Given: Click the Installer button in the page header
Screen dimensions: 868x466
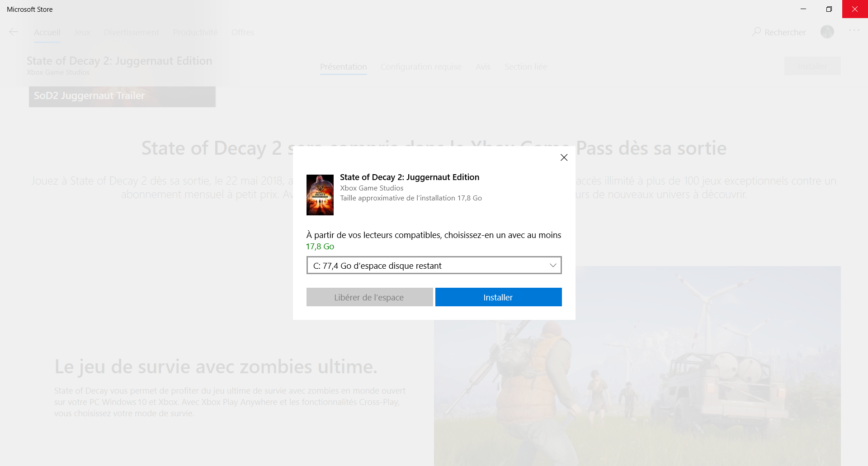Looking at the screenshot, I should 812,67.
